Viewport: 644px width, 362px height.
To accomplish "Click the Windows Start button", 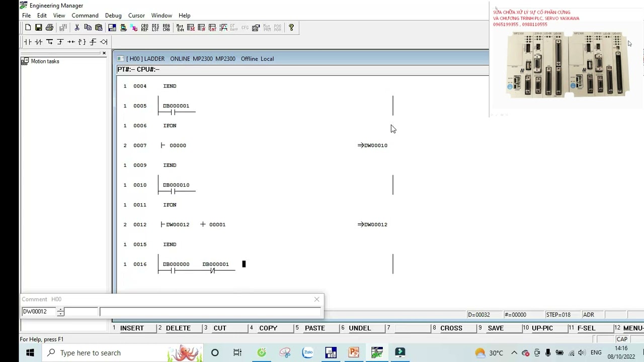I will 30,352.
